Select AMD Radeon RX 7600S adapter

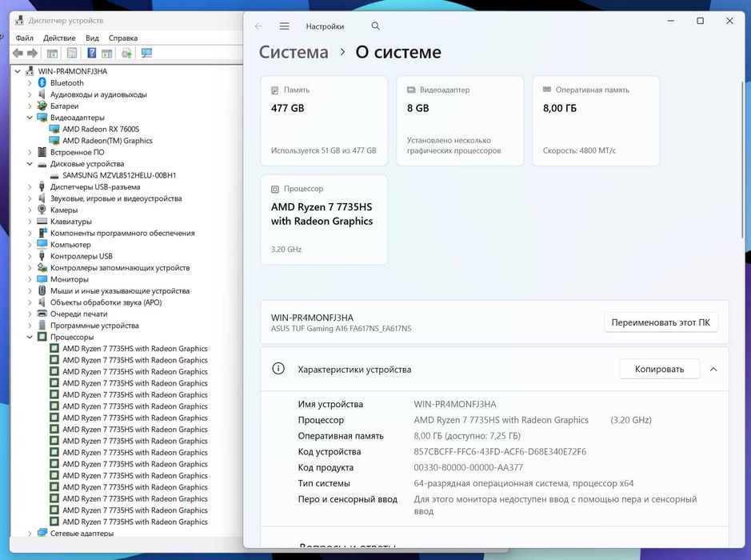pyautogui.click(x=101, y=129)
